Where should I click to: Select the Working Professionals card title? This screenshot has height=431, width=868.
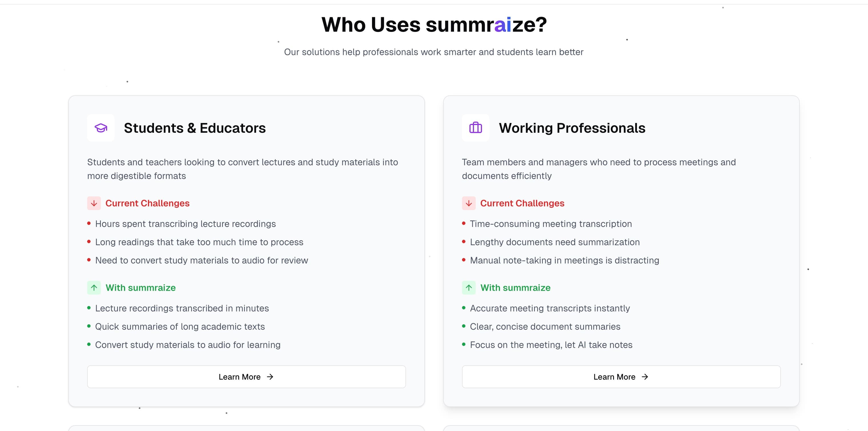(572, 128)
